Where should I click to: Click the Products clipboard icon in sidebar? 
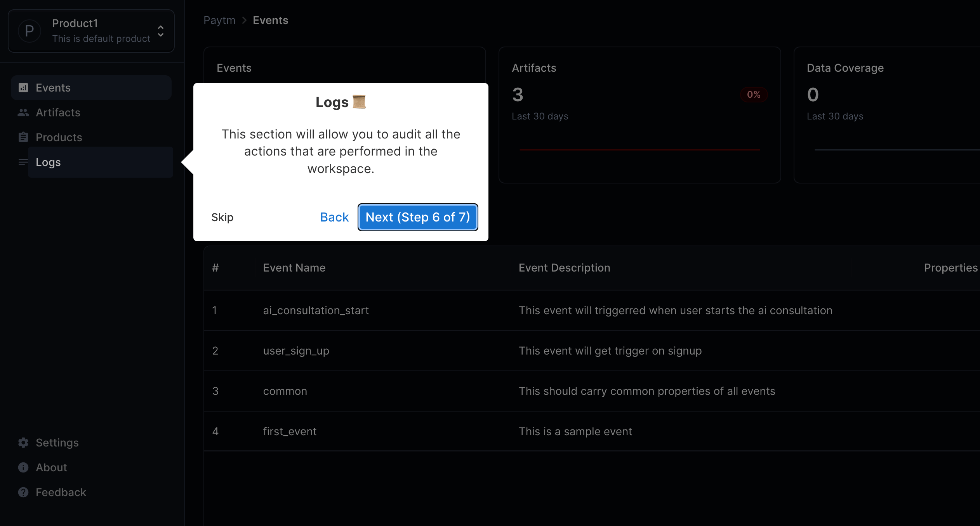23,137
